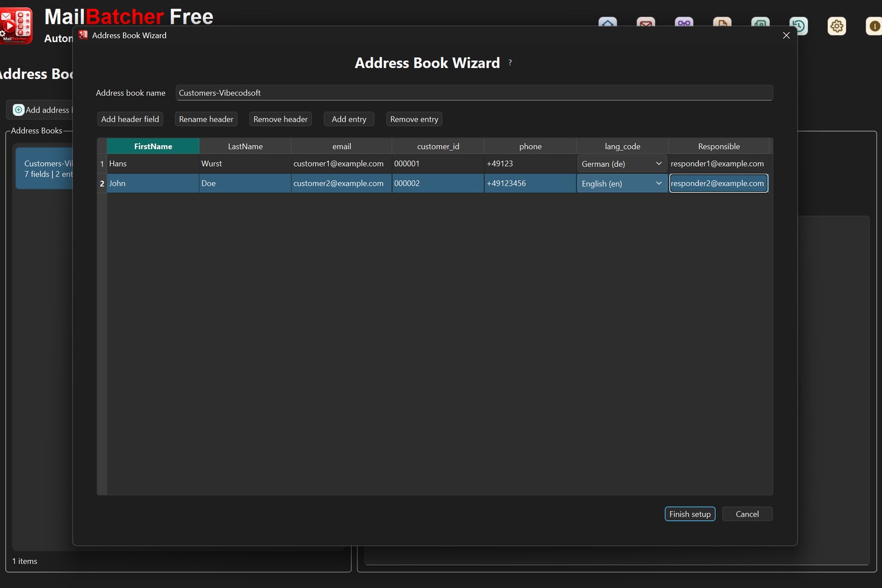Screen dimensions: 882x588
Task: Close the Address Book Wizard dialog
Action: pyautogui.click(x=786, y=35)
